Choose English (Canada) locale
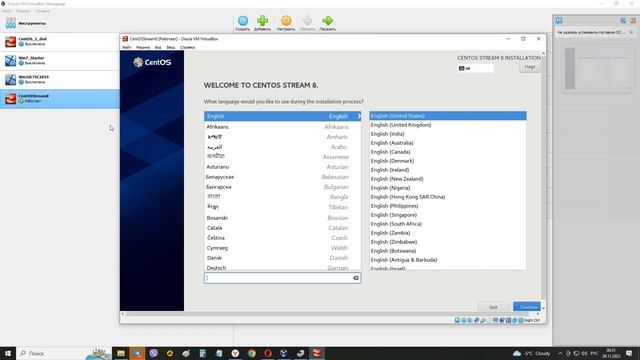Screen dimensions: 640x360 [448, 152]
